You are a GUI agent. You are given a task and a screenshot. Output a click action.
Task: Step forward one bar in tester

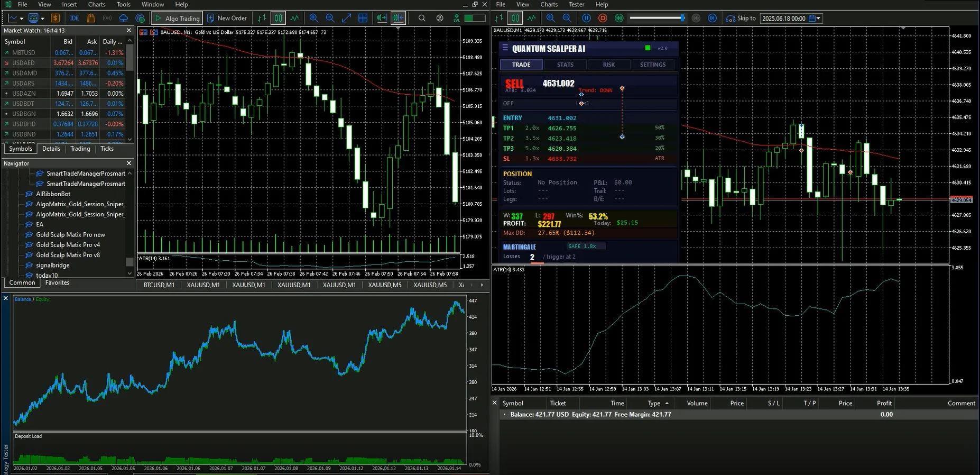pyautogui.click(x=713, y=18)
